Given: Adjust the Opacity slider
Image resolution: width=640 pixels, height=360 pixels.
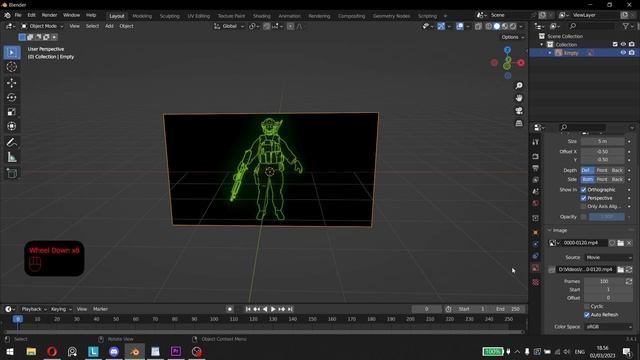Looking at the screenshot, I should 607,217.
